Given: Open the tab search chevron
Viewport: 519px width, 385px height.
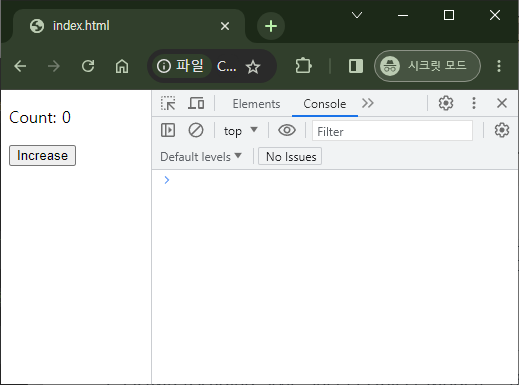Looking at the screenshot, I should 357,15.
